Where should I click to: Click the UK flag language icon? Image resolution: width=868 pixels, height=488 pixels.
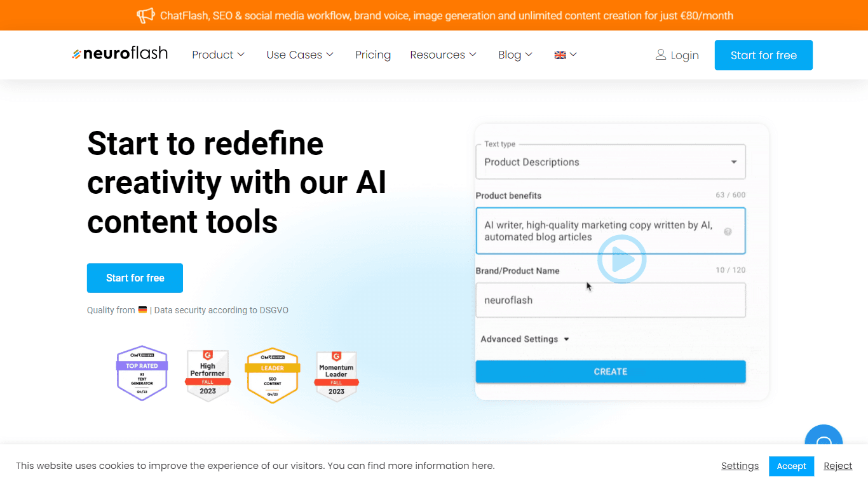pyautogui.click(x=560, y=55)
